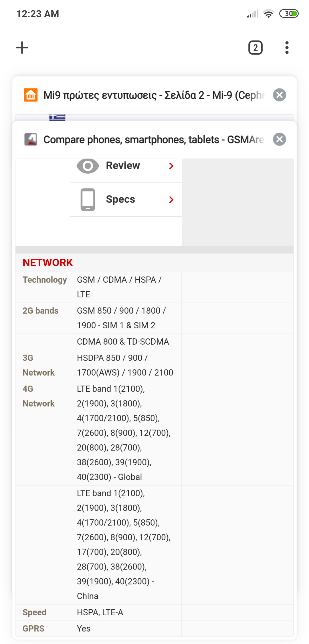This screenshot has width=309, height=644.
Task: Close the Mi9 forum tab
Action: [x=279, y=95]
